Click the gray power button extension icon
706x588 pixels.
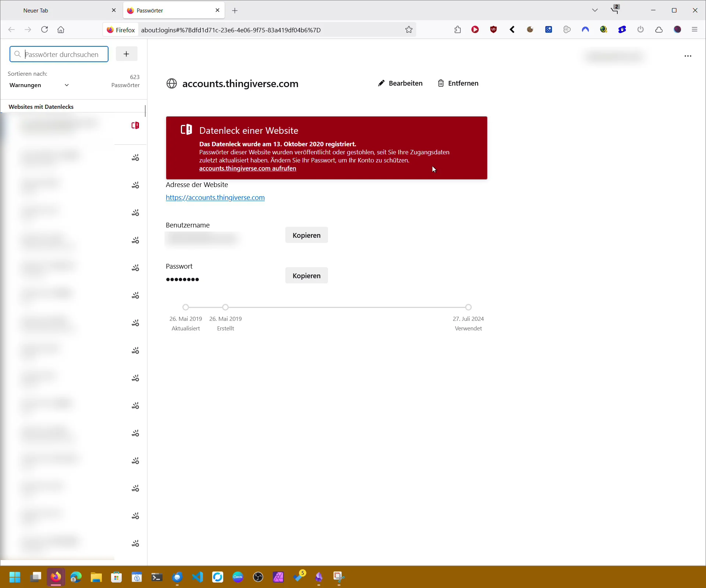(x=641, y=30)
